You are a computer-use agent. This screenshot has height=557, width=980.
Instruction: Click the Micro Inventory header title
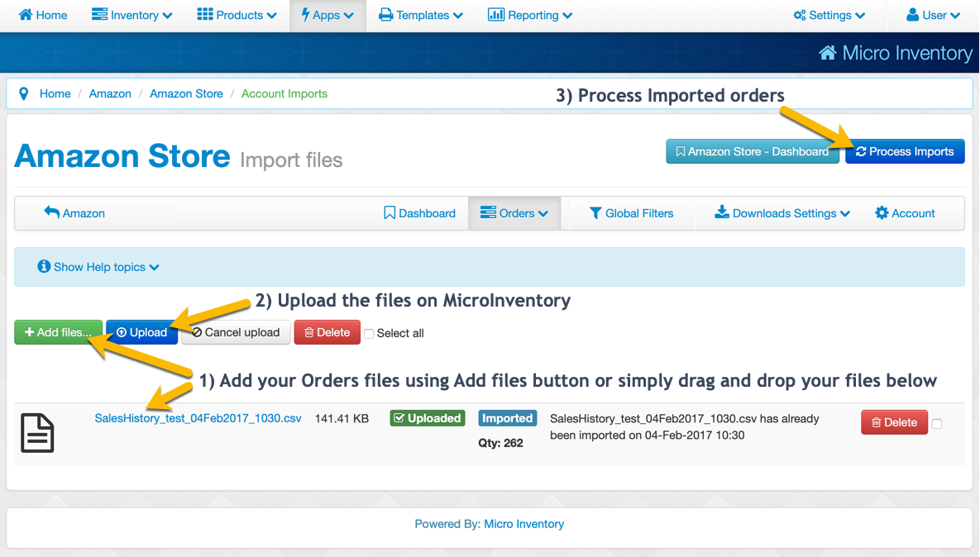click(907, 53)
